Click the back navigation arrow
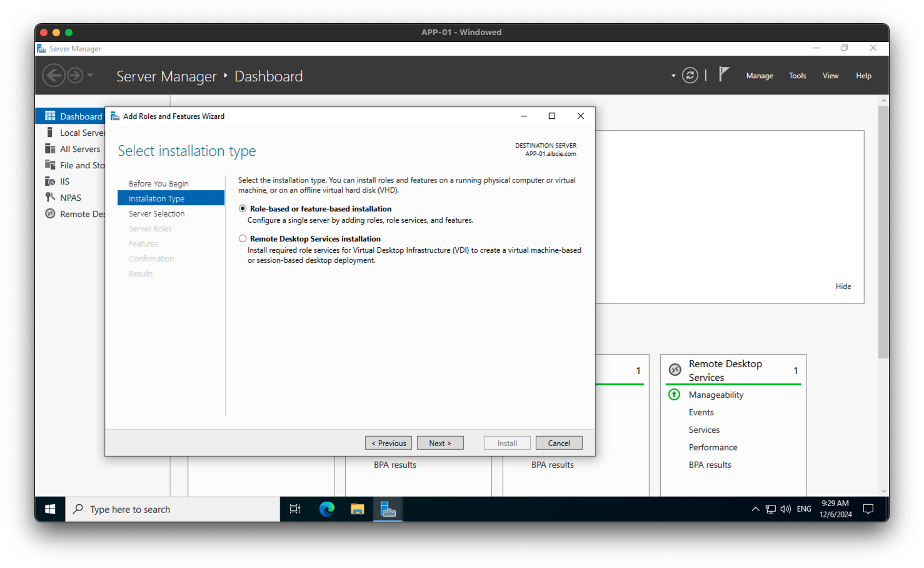This screenshot has height=568, width=924. coord(54,74)
